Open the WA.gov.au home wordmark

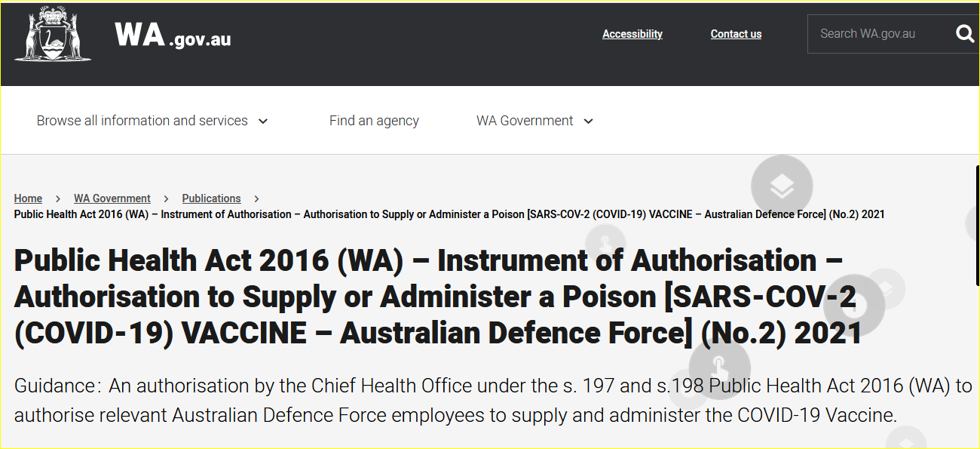pyautogui.click(x=173, y=35)
